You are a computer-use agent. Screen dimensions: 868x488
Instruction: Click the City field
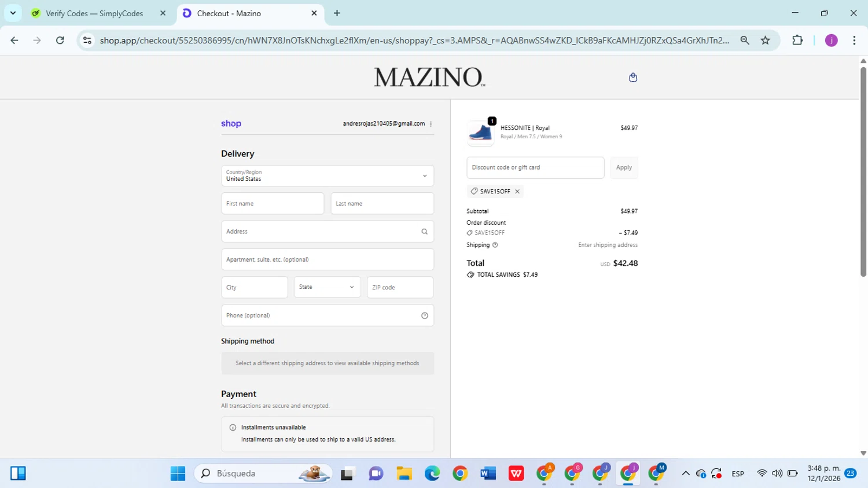(x=255, y=287)
